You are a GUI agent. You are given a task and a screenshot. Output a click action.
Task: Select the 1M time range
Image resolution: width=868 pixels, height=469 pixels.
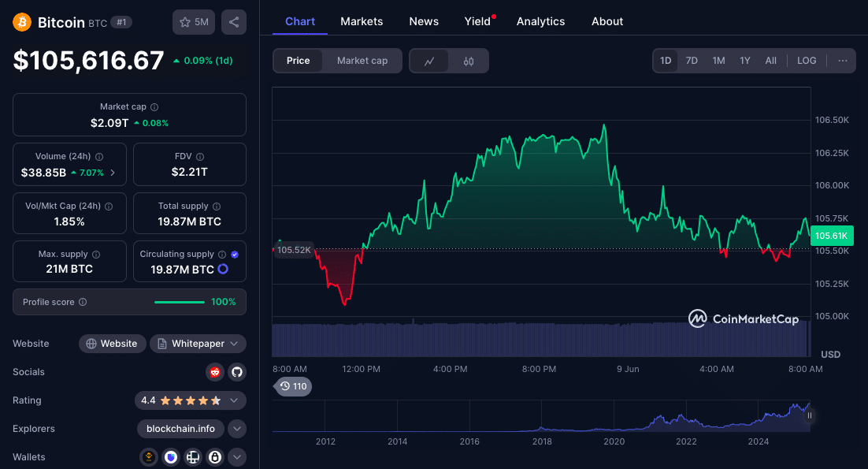pyautogui.click(x=718, y=61)
